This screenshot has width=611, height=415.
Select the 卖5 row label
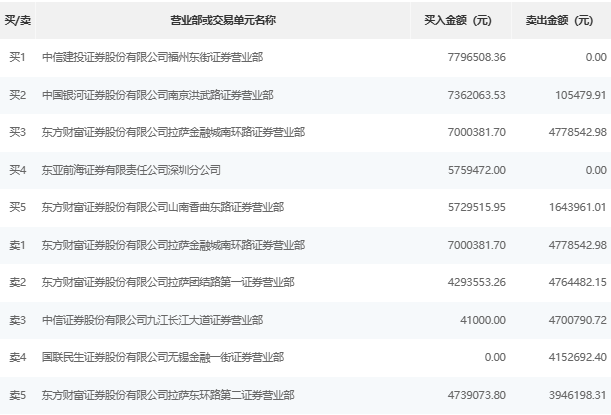coord(18,396)
